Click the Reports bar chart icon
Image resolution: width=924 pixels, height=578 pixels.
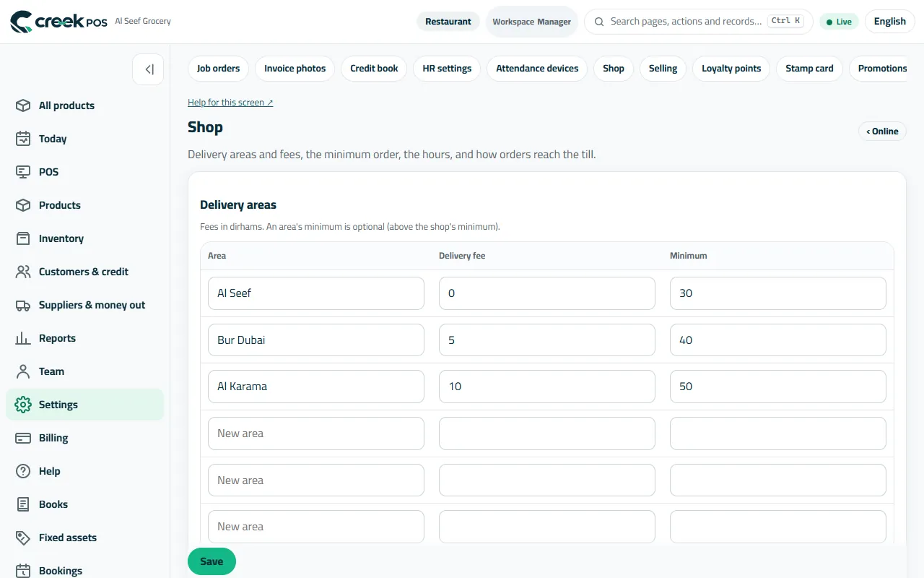tap(23, 338)
